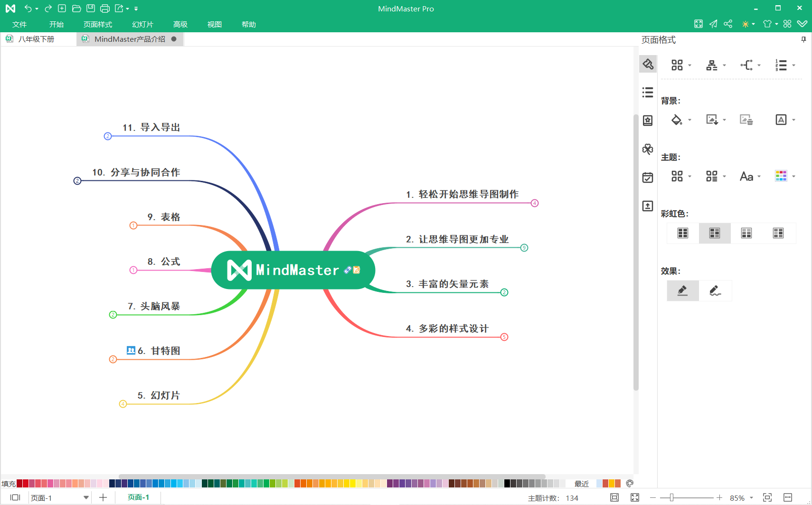Screen dimensions: 812x505
Task: Open the 开始 ribbon tab
Action: [57, 24]
